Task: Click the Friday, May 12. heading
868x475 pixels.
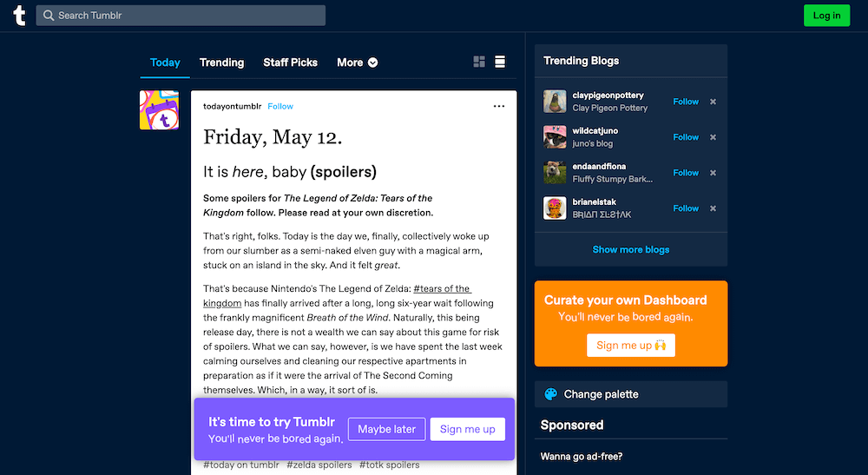Action: 273,136
